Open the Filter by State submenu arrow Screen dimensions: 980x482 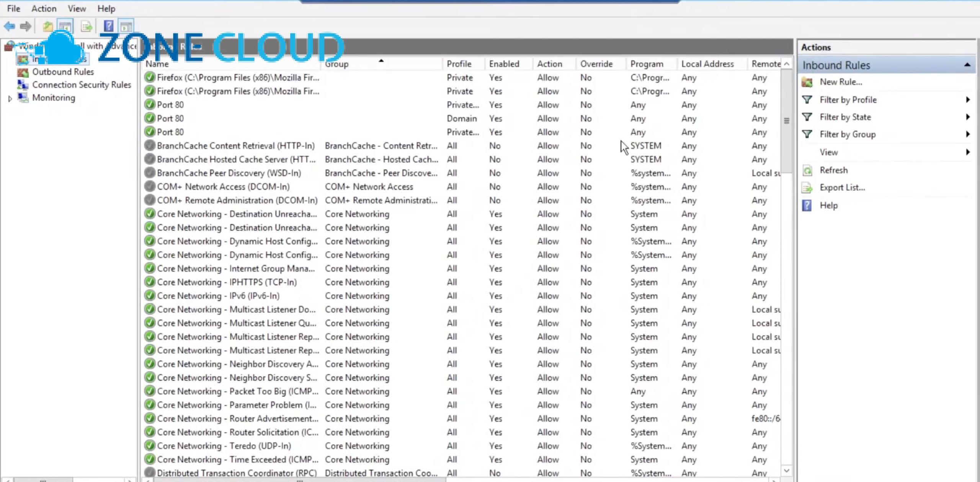968,117
